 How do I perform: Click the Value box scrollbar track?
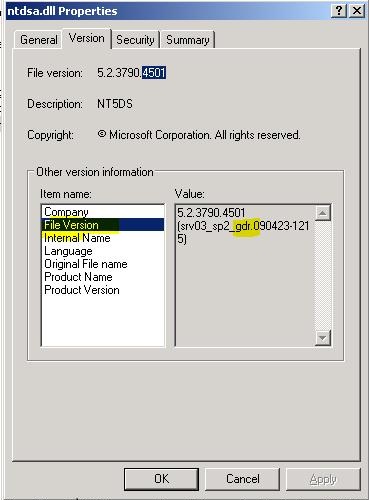(323, 275)
